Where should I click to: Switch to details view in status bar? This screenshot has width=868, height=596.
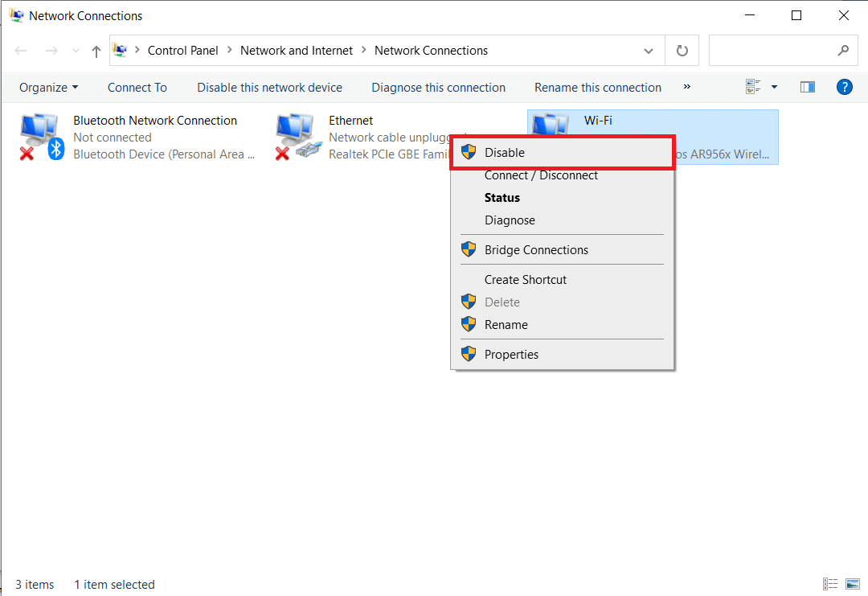830,584
